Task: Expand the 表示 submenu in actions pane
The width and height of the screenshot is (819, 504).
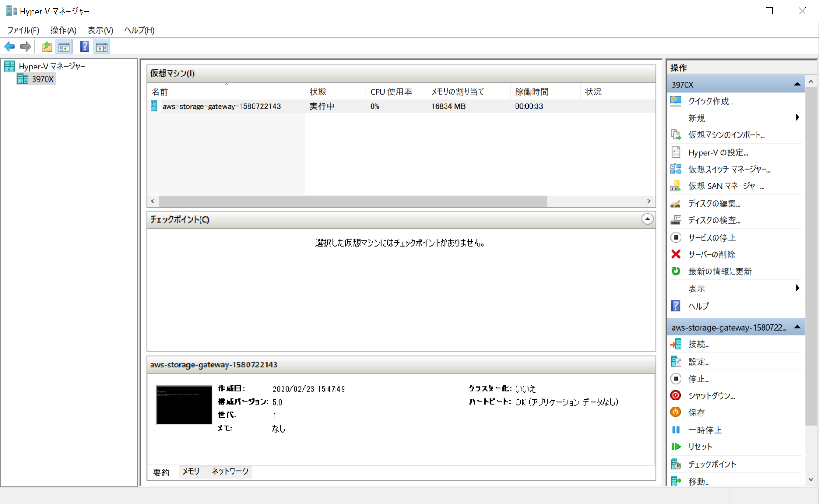Action: click(798, 288)
